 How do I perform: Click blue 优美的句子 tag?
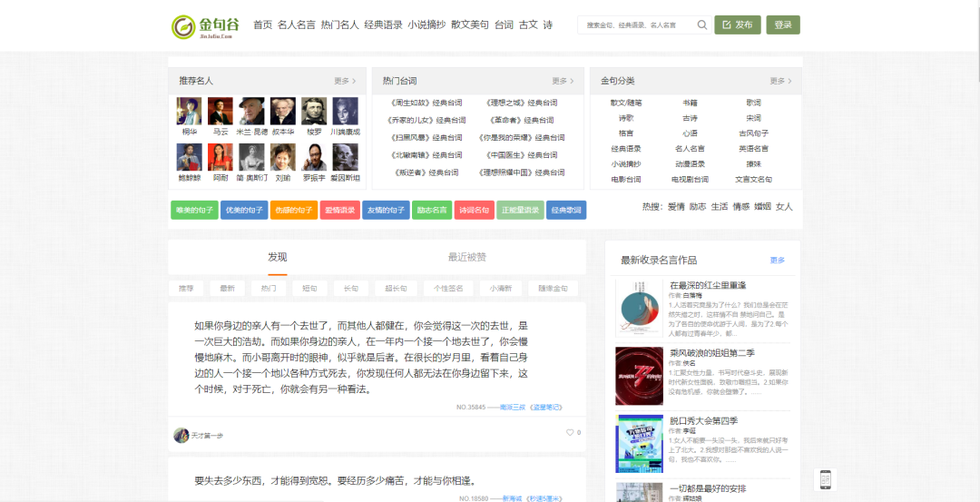click(244, 210)
